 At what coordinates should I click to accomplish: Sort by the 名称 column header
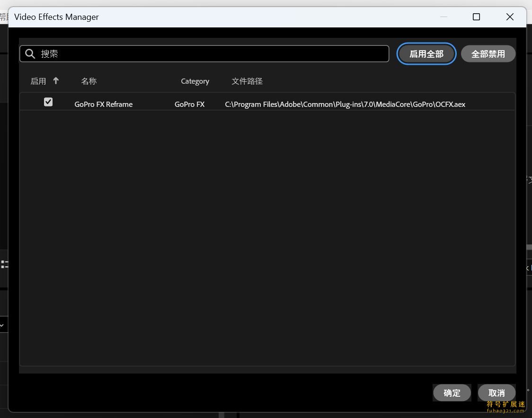pyautogui.click(x=89, y=81)
